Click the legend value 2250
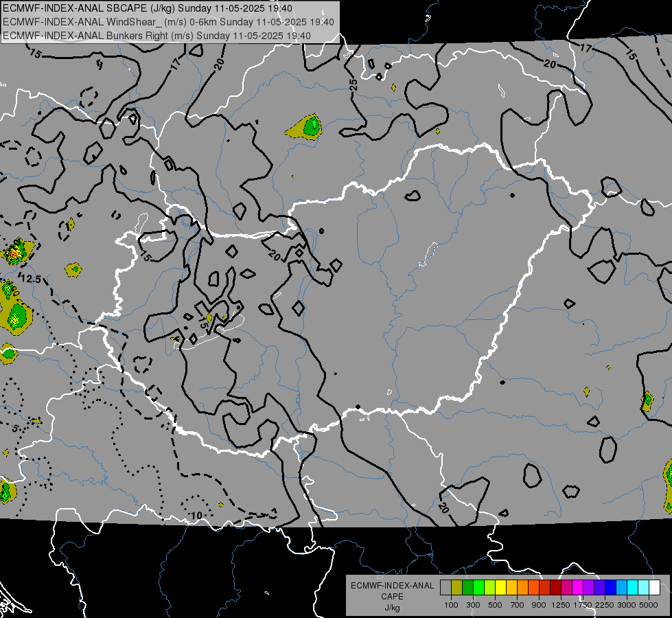Image resolution: width=672 pixels, height=618 pixels. point(605,605)
